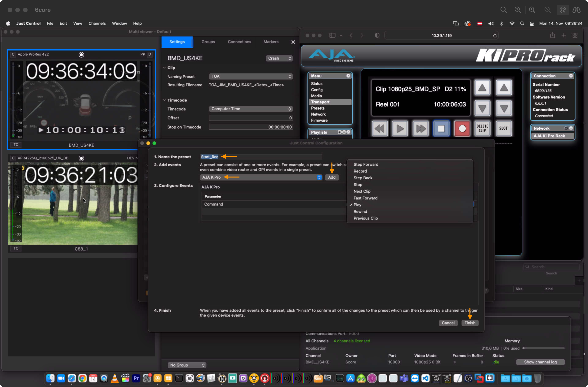Collapse the Clip section
The image size is (588, 387).
164,68
